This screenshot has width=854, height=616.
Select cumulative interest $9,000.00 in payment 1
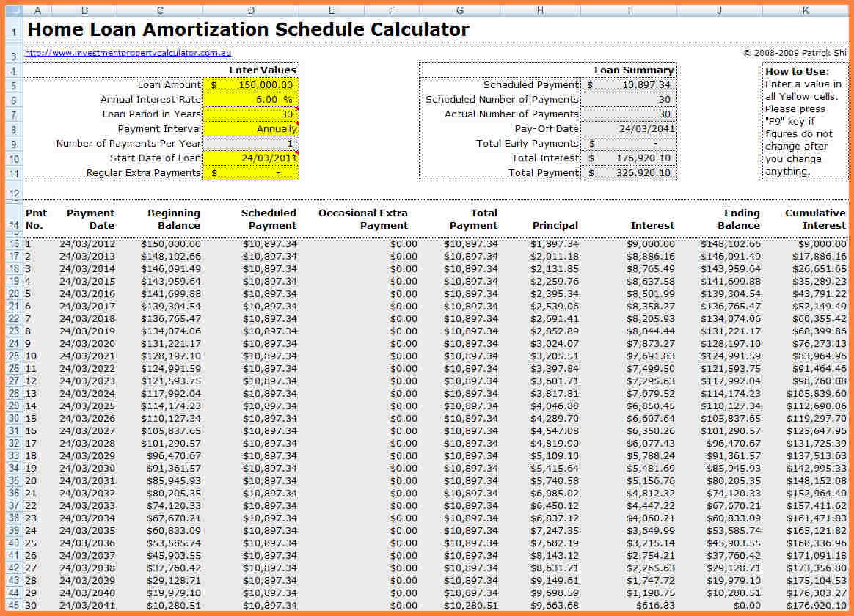(x=822, y=244)
